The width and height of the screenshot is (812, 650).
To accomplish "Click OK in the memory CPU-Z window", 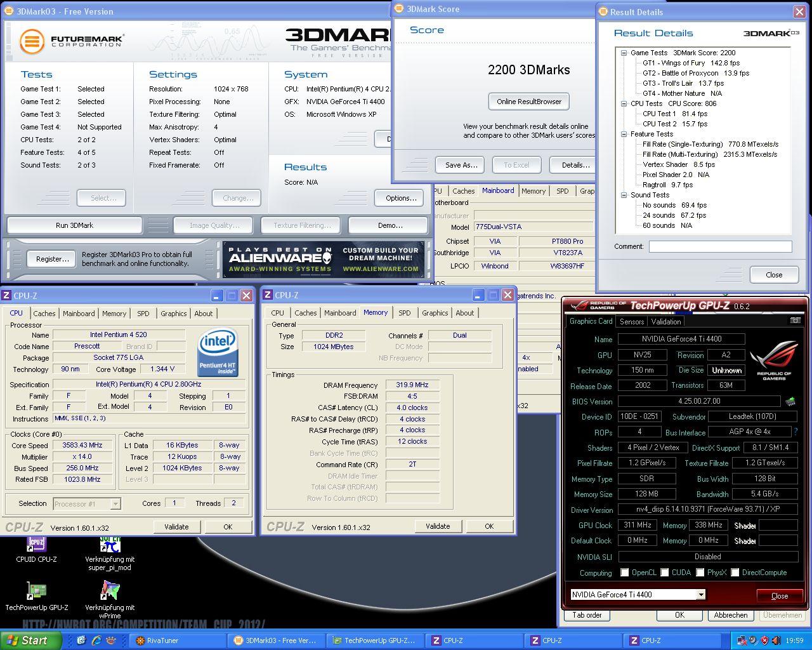I will tap(489, 526).
